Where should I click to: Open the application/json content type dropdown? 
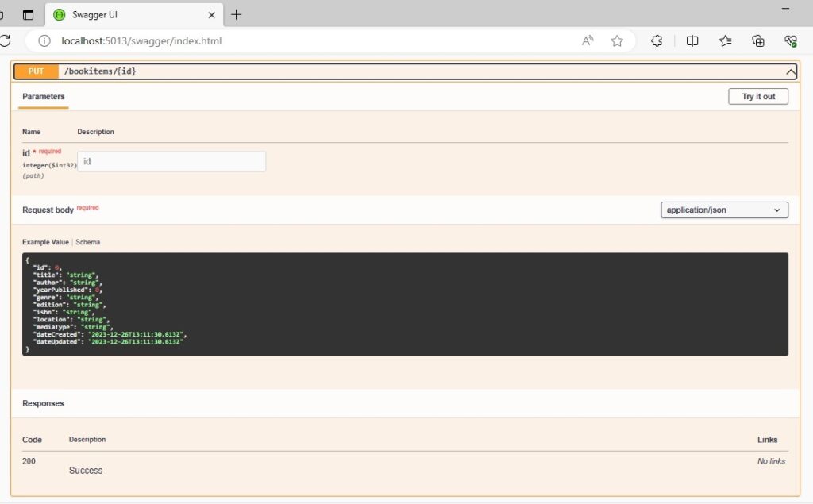tap(724, 210)
